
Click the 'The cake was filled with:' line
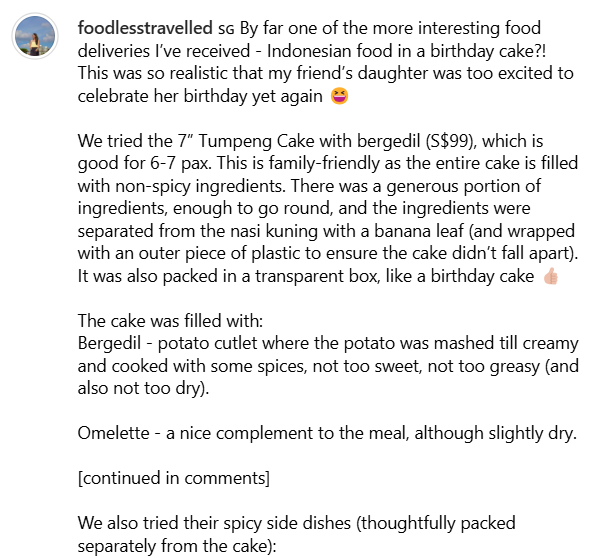(170, 321)
